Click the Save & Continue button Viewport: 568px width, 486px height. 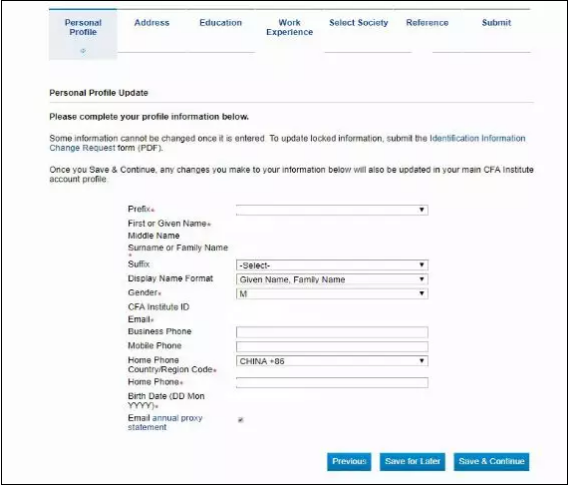click(492, 462)
